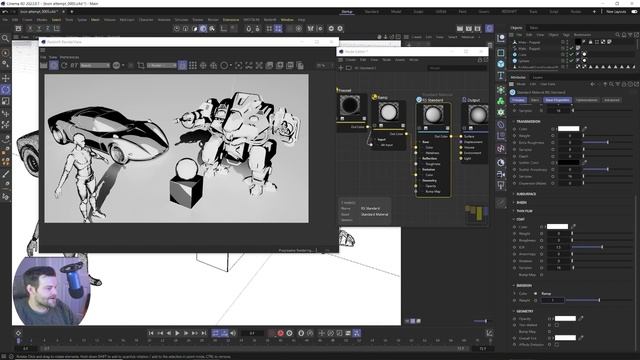640x360 pixels.
Task: Toggle the Affects Emission checkbox
Action: pyautogui.click(x=557, y=344)
